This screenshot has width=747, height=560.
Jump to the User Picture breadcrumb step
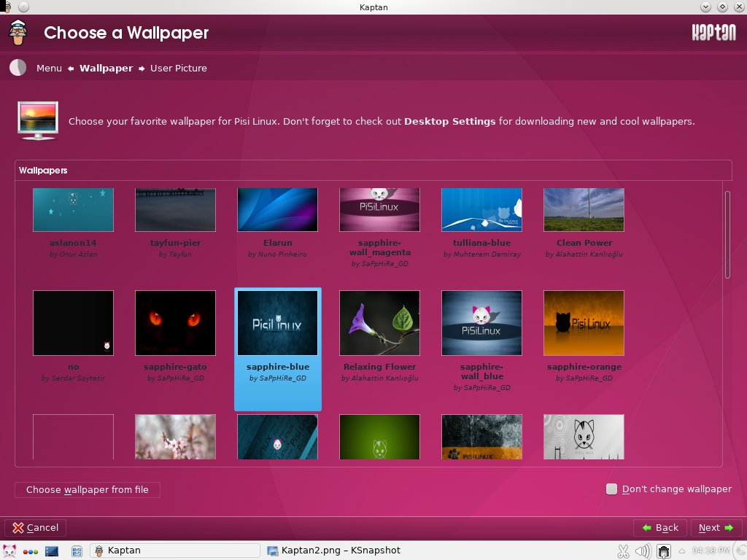coord(179,68)
